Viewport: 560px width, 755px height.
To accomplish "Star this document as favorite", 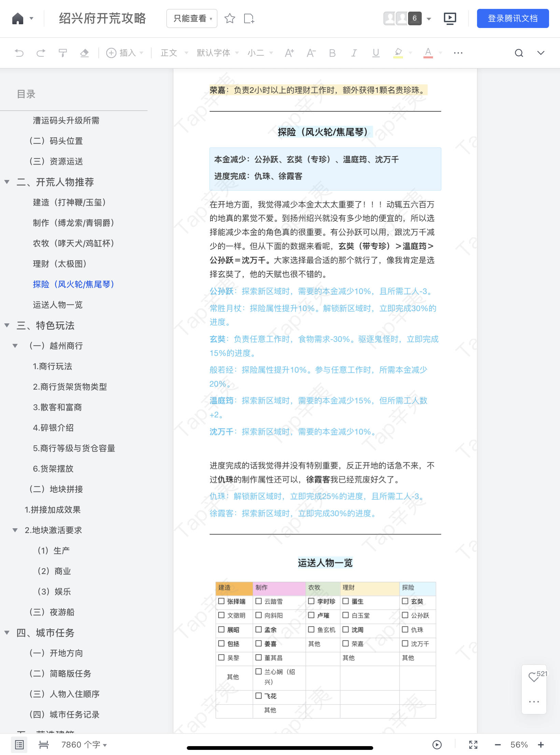I will (230, 18).
